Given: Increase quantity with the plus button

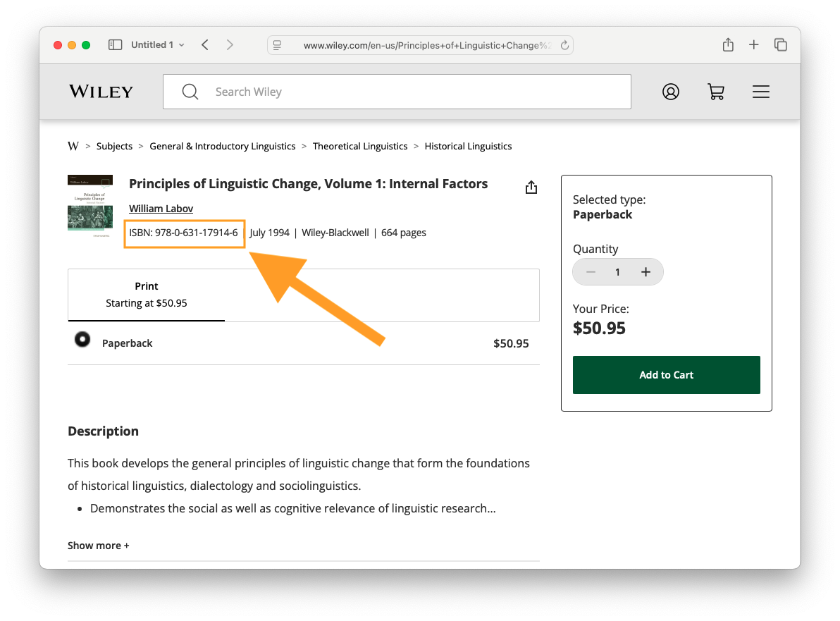Looking at the screenshot, I should [x=646, y=272].
